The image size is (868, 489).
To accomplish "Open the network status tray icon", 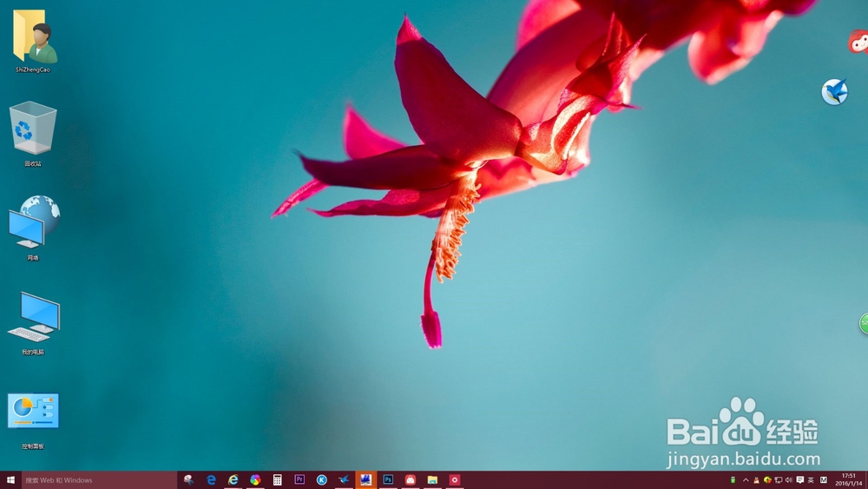I will [x=779, y=480].
